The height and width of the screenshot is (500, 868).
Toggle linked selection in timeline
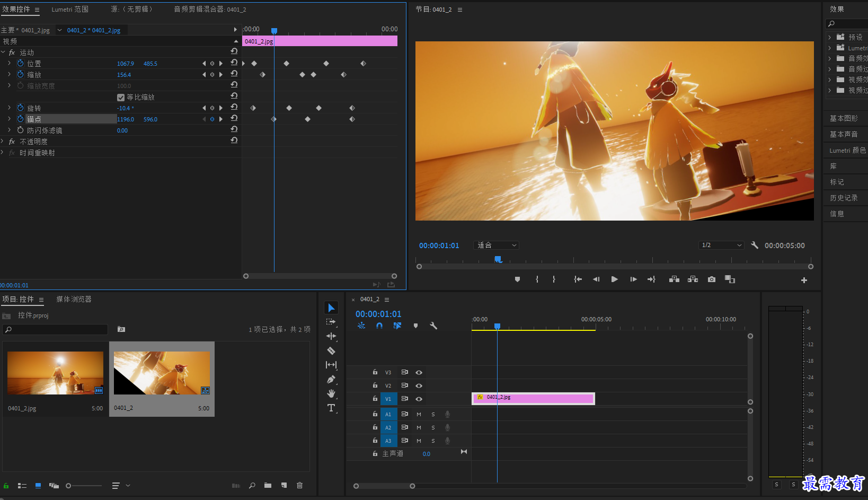(x=397, y=326)
